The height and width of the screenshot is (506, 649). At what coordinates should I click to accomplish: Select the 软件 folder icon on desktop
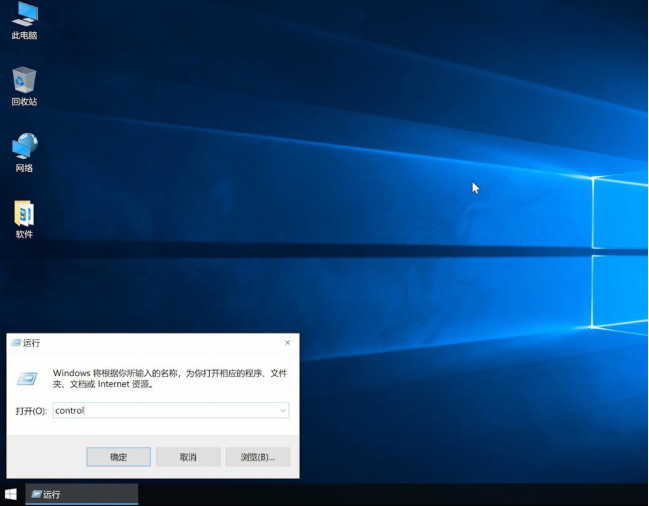pos(24,213)
